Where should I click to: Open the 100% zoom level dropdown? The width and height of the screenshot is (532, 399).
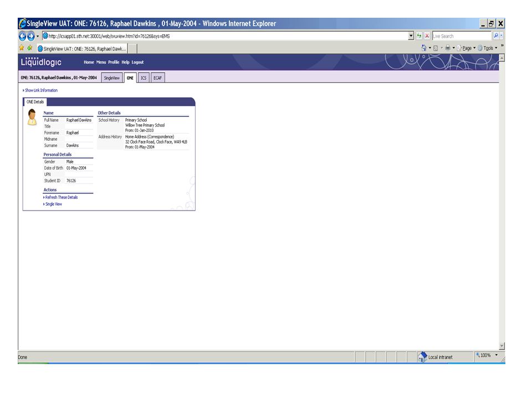[496, 355]
